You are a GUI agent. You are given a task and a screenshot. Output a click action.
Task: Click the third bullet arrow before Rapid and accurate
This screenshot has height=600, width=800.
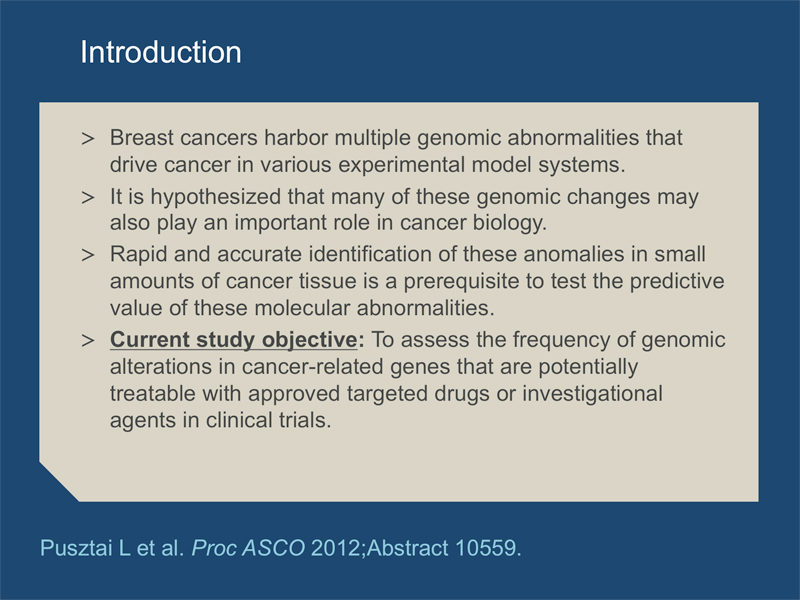pyautogui.click(x=88, y=255)
